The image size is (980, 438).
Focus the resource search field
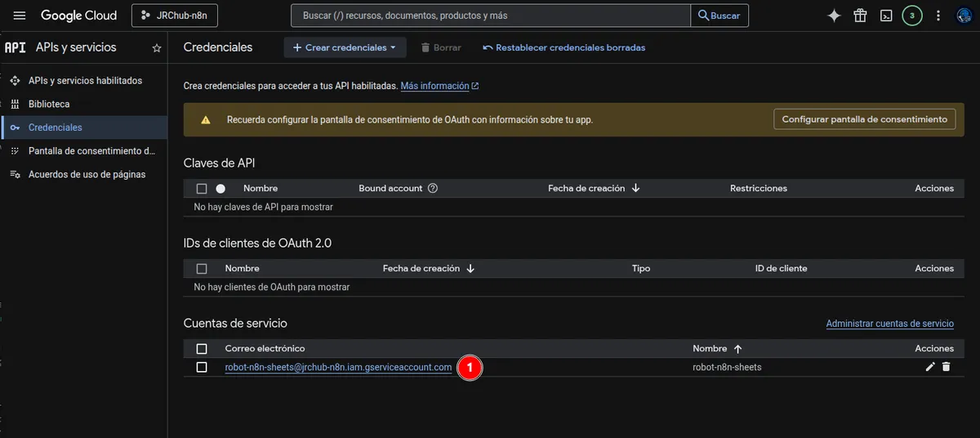[490, 16]
